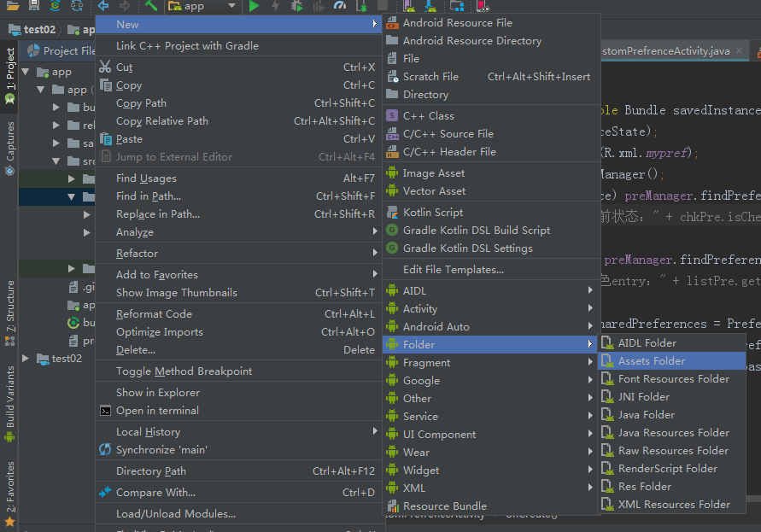Open the AVD Manager from the toolbar
The width and height of the screenshot is (761, 532).
(410, 7)
